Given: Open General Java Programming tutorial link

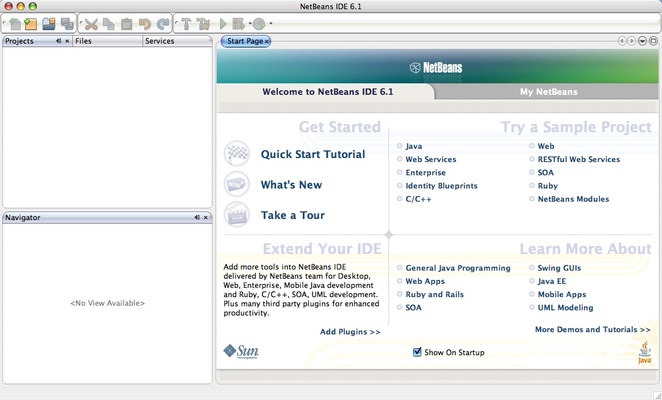Looking at the screenshot, I should click(458, 268).
